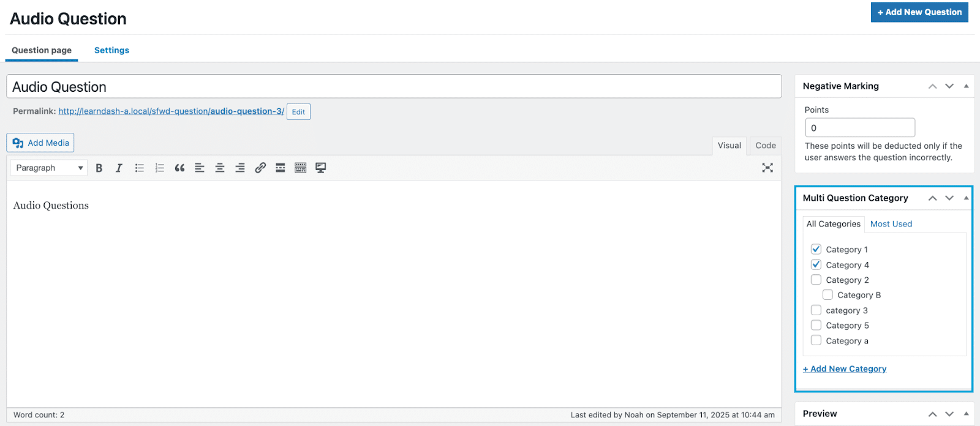The width and height of the screenshot is (980, 426).
Task: Click the 'Audio Question' page heading
Action: pyautogui.click(x=68, y=19)
